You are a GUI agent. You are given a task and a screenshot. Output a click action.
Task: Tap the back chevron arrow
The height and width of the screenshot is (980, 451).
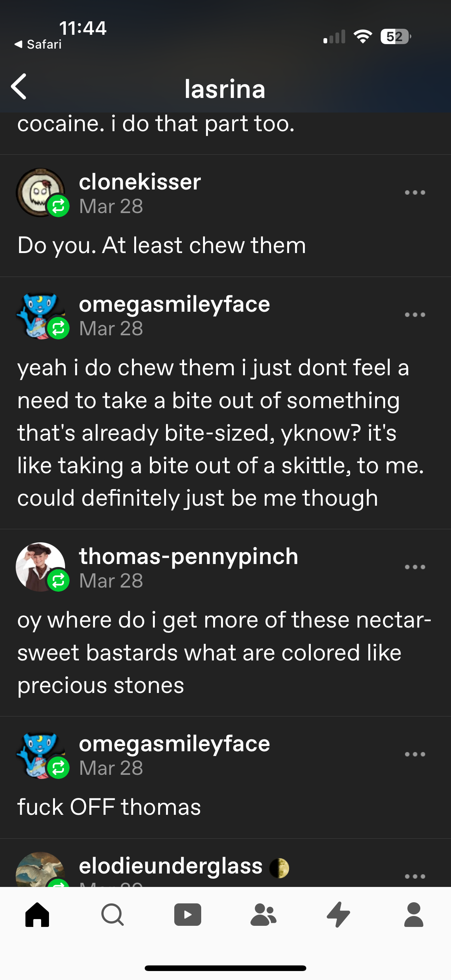pos(19,87)
